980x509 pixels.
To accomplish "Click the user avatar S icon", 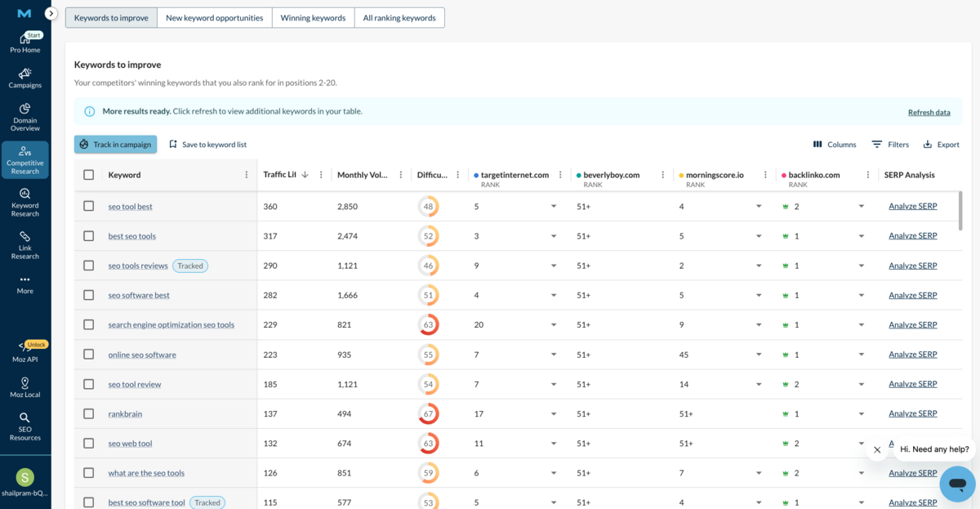I will point(25,477).
